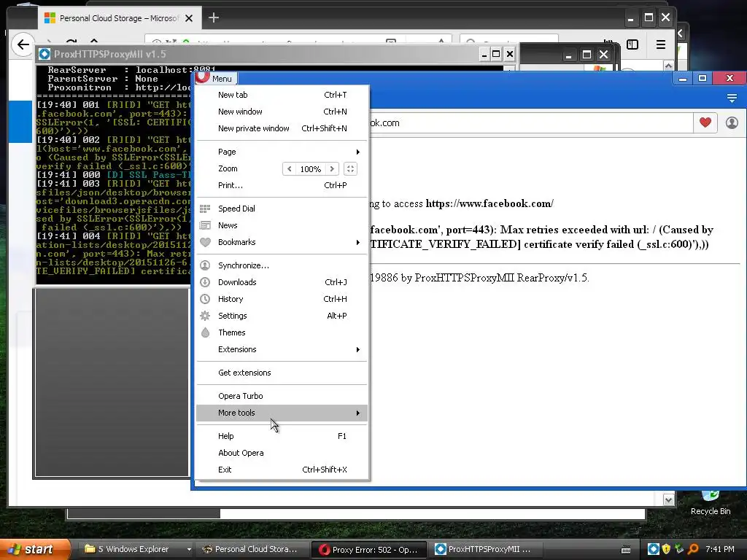Click Firefox page scrollbar up arrow
Image resolution: width=747 pixels, height=560 pixels.
(x=668, y=66)
